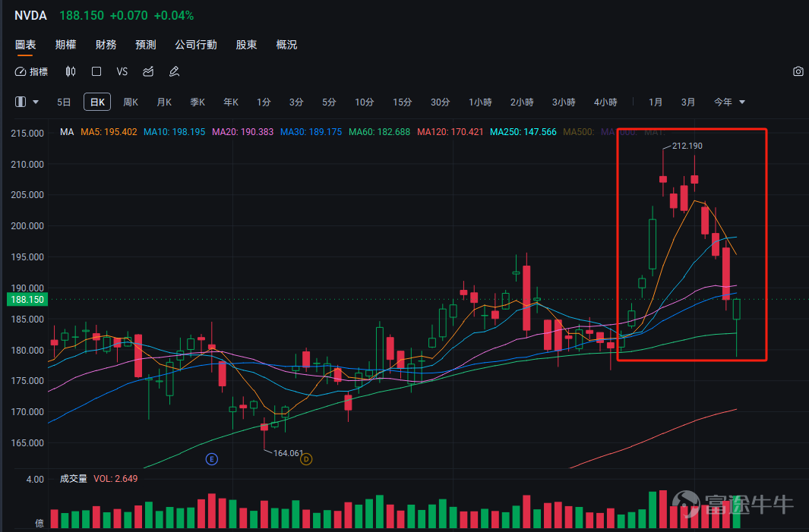Switch to the 期權 tab

(65, 45)
